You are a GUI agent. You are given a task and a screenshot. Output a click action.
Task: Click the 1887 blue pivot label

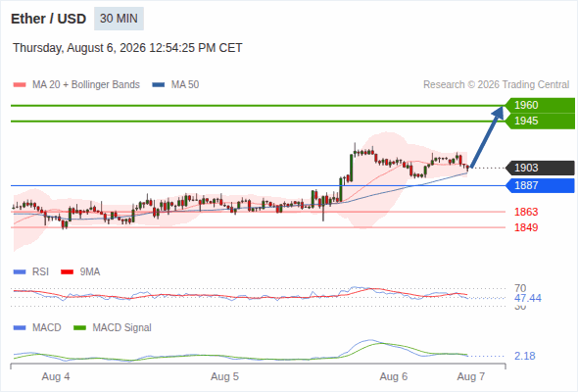(540, 185)
